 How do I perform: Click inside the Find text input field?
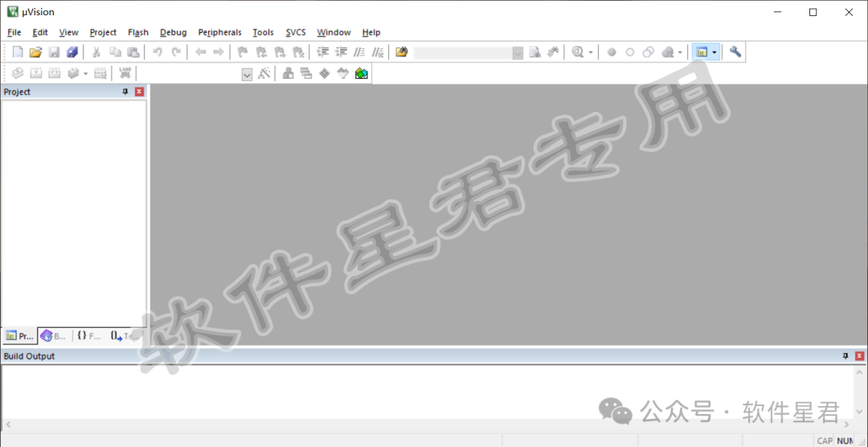463,53
